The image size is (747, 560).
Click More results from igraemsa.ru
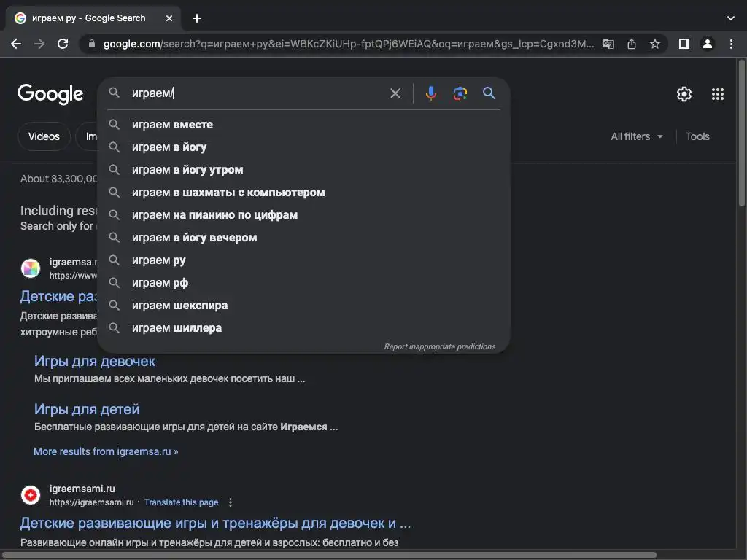pos(106,451)
